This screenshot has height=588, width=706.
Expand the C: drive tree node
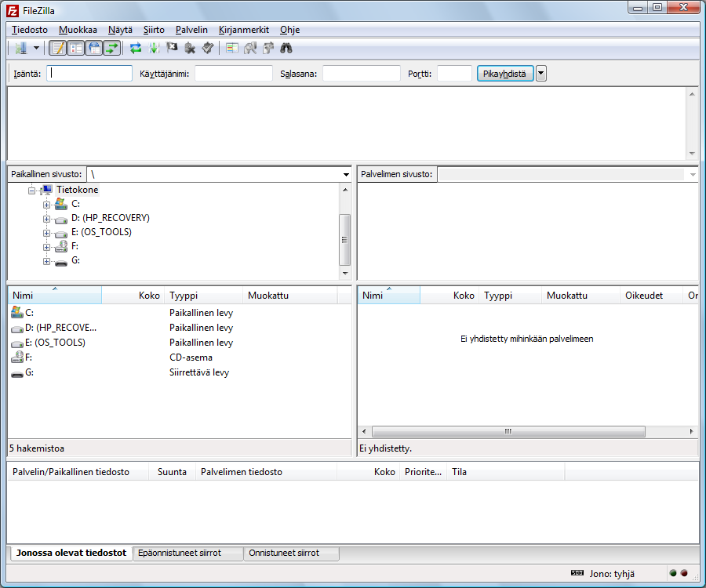coord(46,205)
